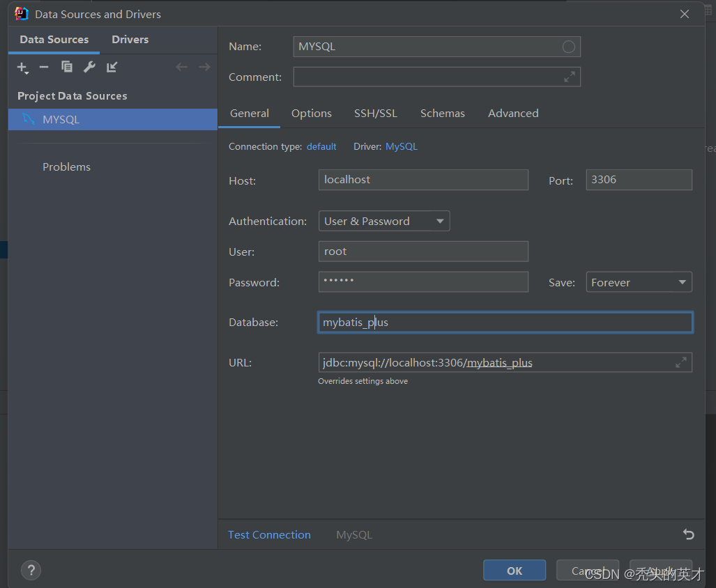
Task: Close the Data Sources and Drivers dialog
Action: coord(685,14)
